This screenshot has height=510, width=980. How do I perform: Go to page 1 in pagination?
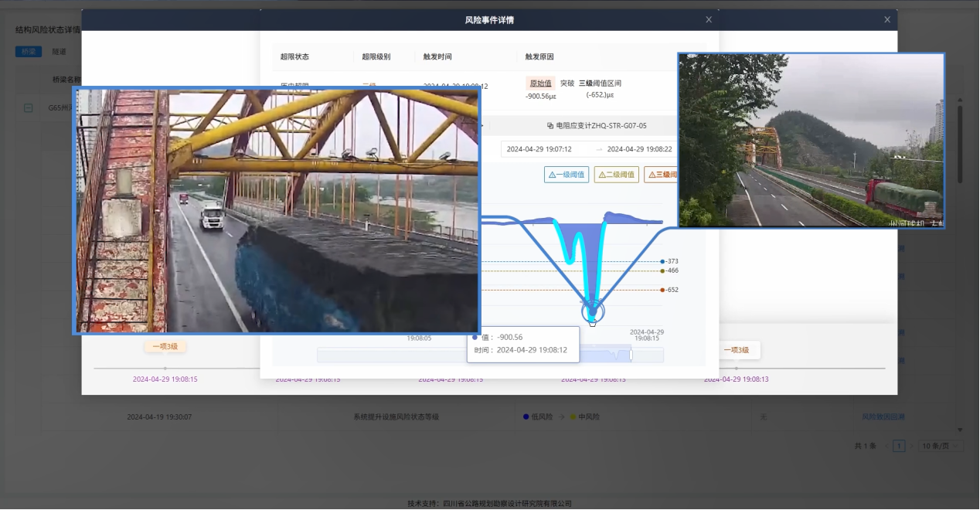(x=899, y=446)
